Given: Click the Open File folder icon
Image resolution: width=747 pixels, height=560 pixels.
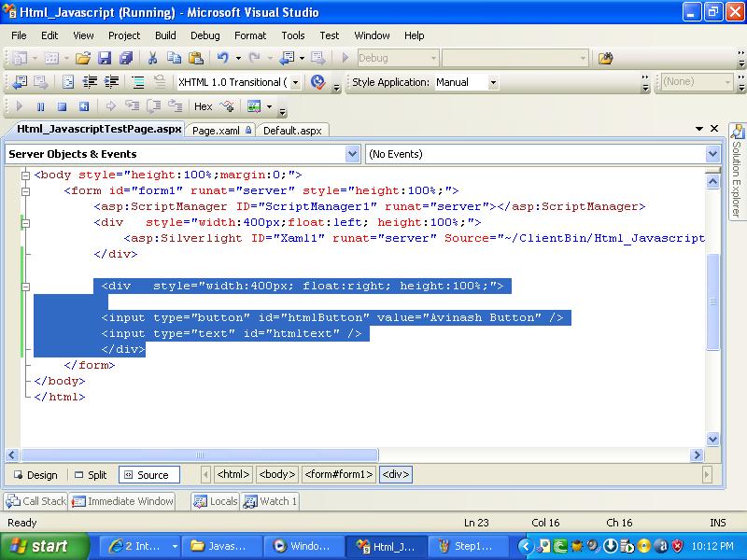Looking at the screenshot, I should point(83,58).
